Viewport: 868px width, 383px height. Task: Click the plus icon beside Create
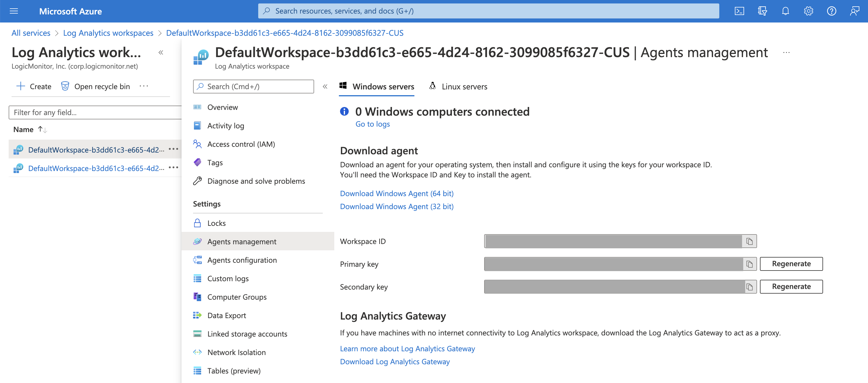coord(20,86)
